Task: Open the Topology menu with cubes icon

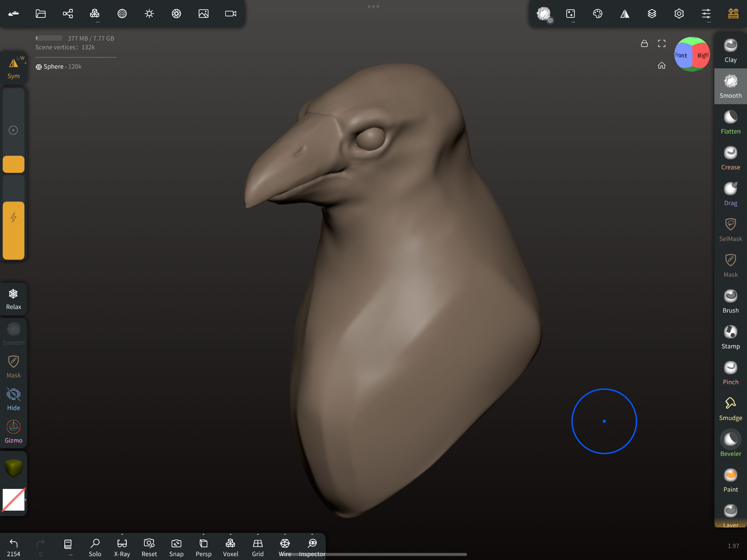Action: pos(94,14)
